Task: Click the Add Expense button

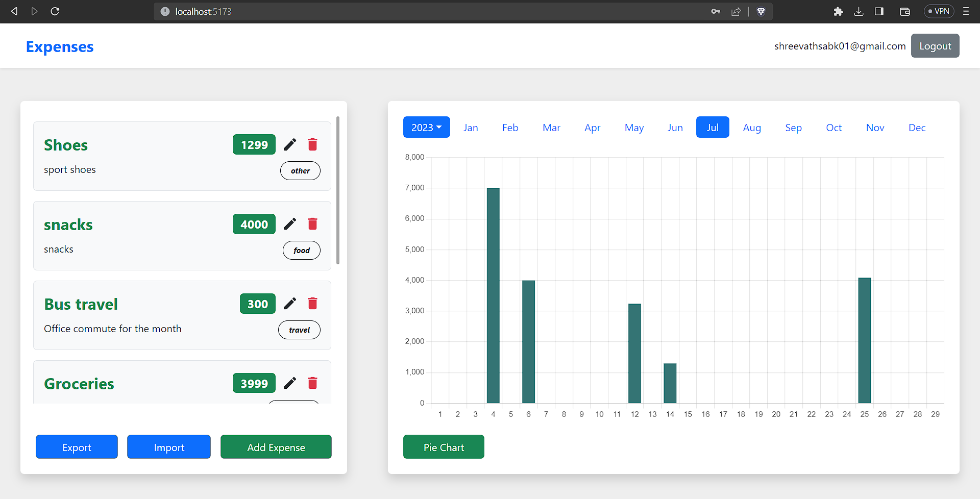Action: 276,446
